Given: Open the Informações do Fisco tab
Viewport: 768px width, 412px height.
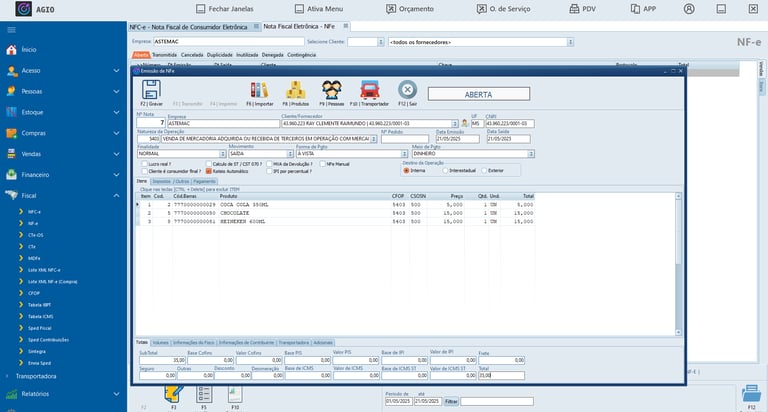Looking at the screenshot, I should (194, 342).
